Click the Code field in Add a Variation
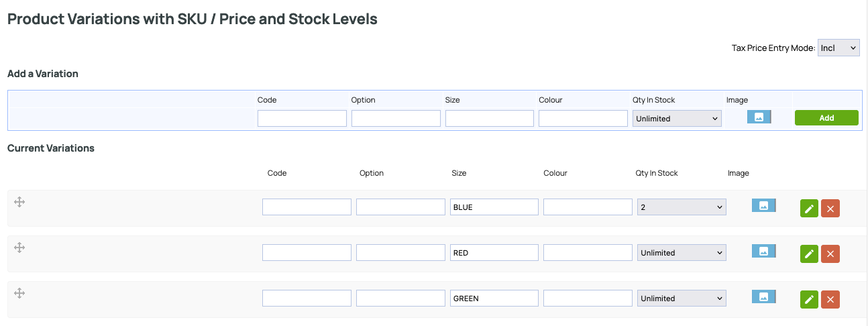 tap(302, 119)
